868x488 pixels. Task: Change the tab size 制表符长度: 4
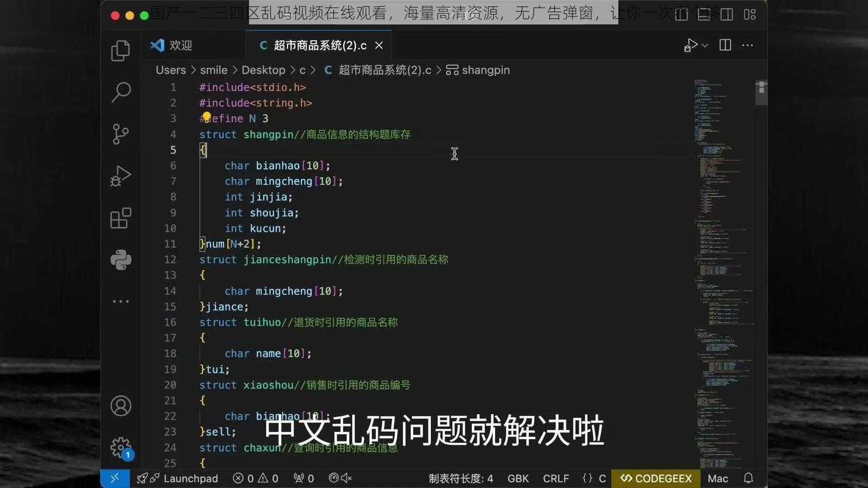click(x=461, y=478)
